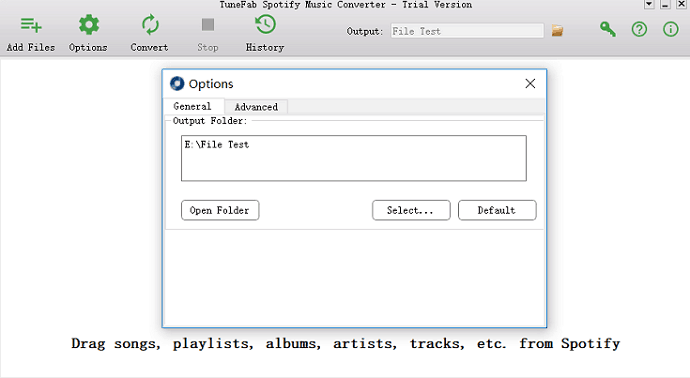Click the Options dialog app icon

click(177, 84)
